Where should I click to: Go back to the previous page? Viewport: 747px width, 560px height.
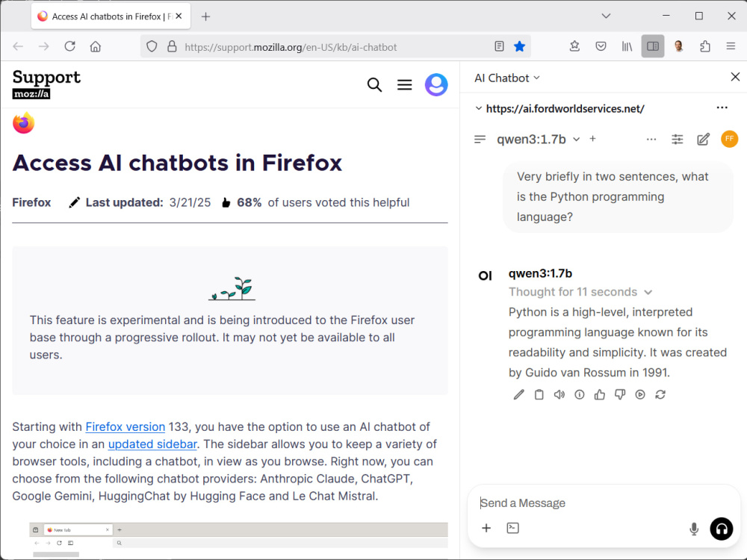tap(18, 46)
